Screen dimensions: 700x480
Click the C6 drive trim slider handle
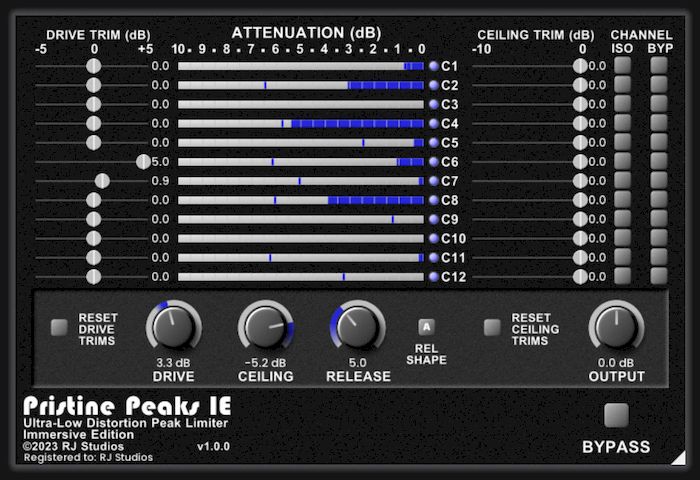point(143,162)
